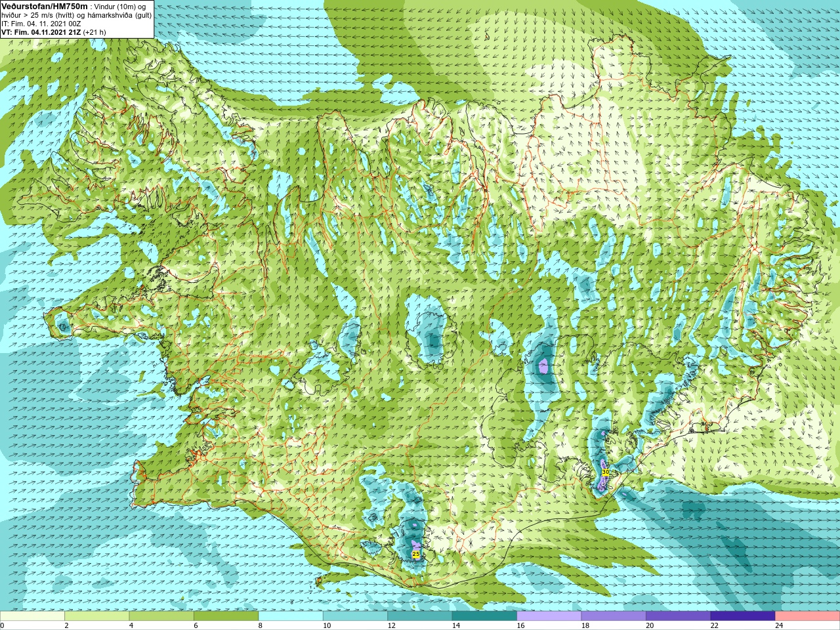Click the legend scale label "12"
840x630 pixels.
click(x=391, y=625)
